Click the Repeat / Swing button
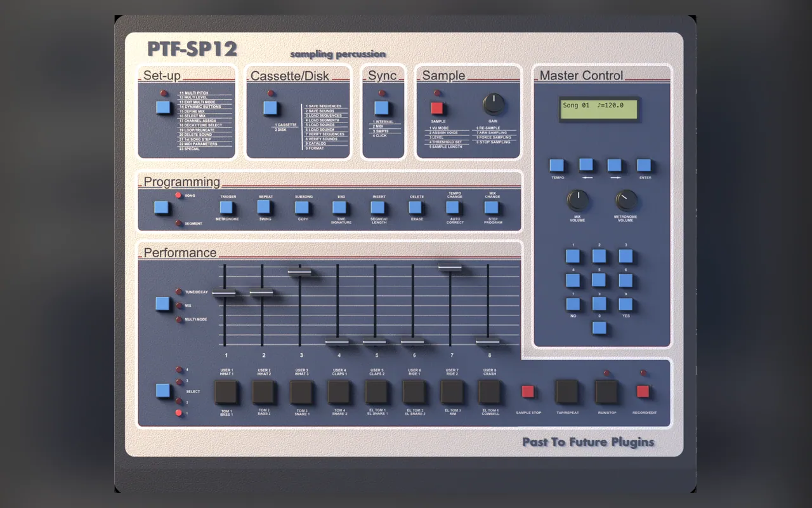The image size is (812, 508). point(265,208)
